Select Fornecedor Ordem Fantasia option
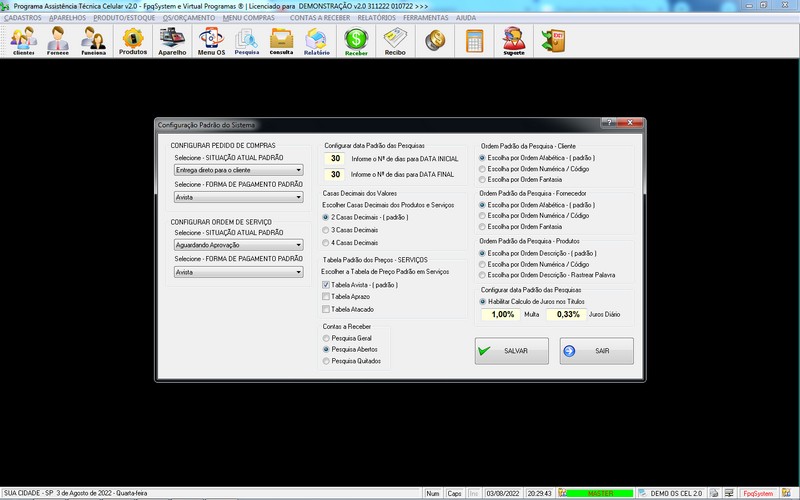 [482, 227]
